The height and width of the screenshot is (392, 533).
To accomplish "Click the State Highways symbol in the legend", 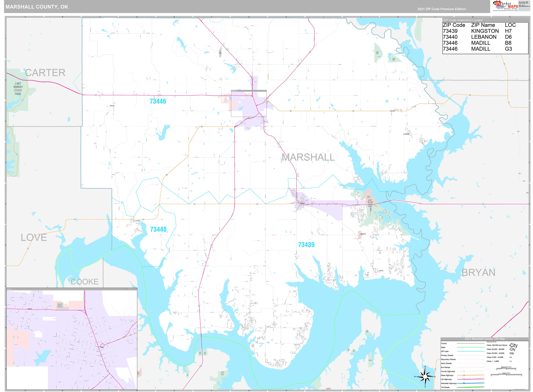I will click(464, 375).
